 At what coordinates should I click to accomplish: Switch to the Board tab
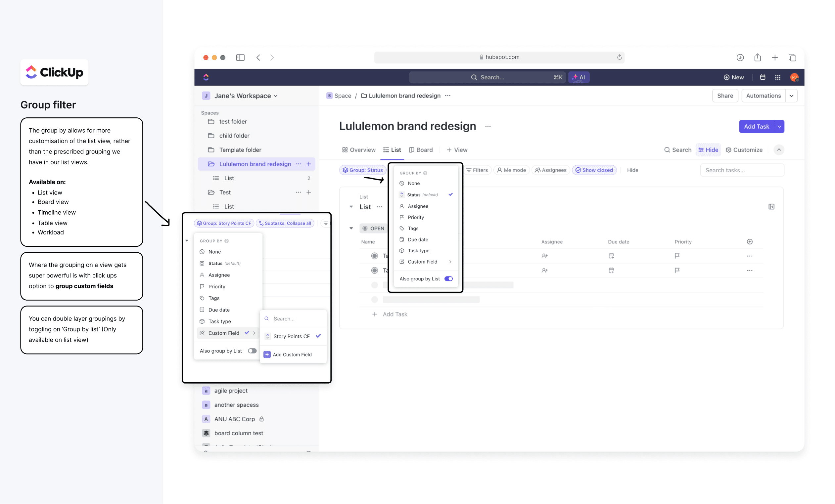click(421, 150)
